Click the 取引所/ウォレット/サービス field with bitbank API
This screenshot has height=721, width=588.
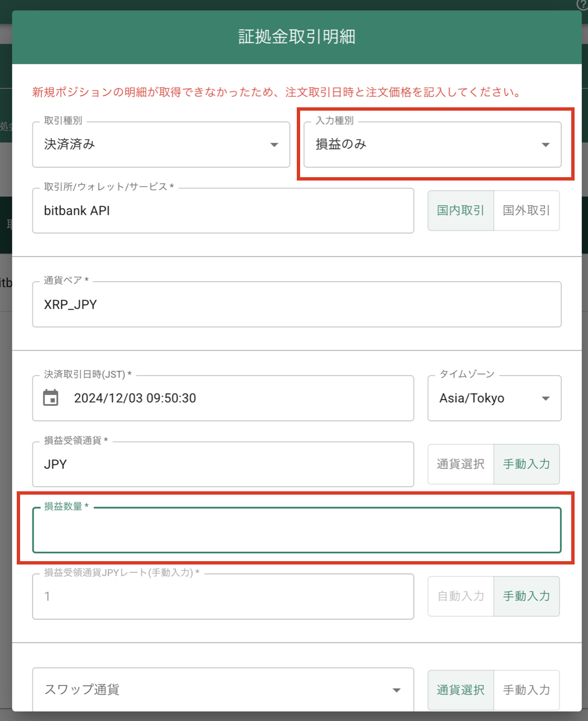click(x=223, y=211)
